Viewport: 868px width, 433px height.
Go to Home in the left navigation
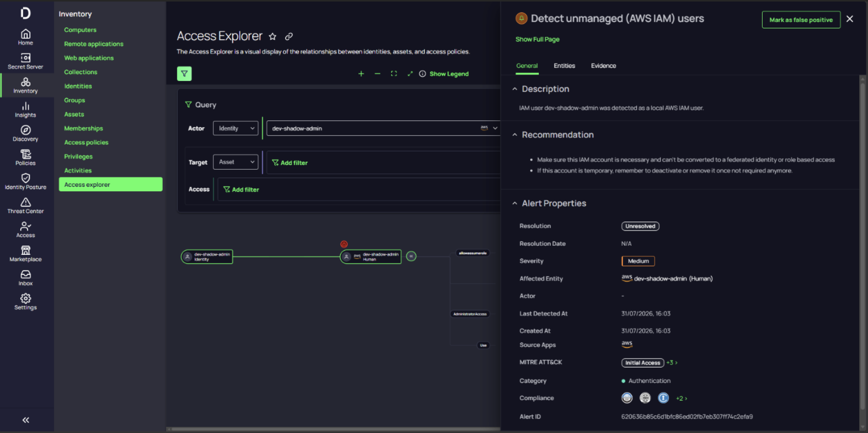click(x=26, y=37)
